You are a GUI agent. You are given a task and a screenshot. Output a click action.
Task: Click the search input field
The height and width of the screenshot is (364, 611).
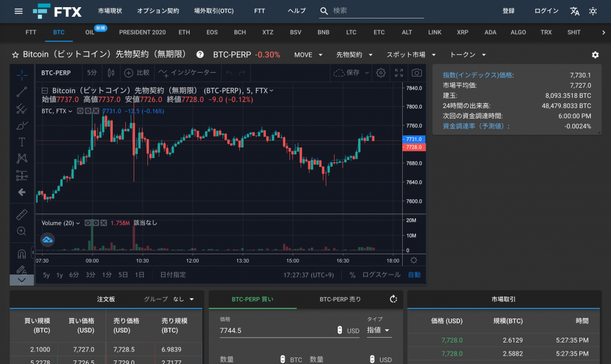[x=378, y=11]
